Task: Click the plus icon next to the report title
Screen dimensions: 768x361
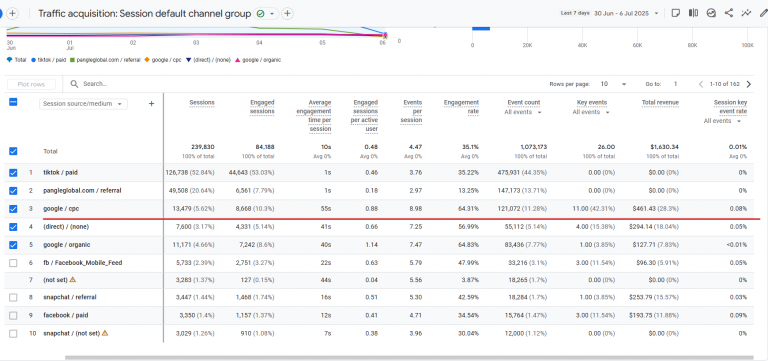Action: tap(288, 14)
